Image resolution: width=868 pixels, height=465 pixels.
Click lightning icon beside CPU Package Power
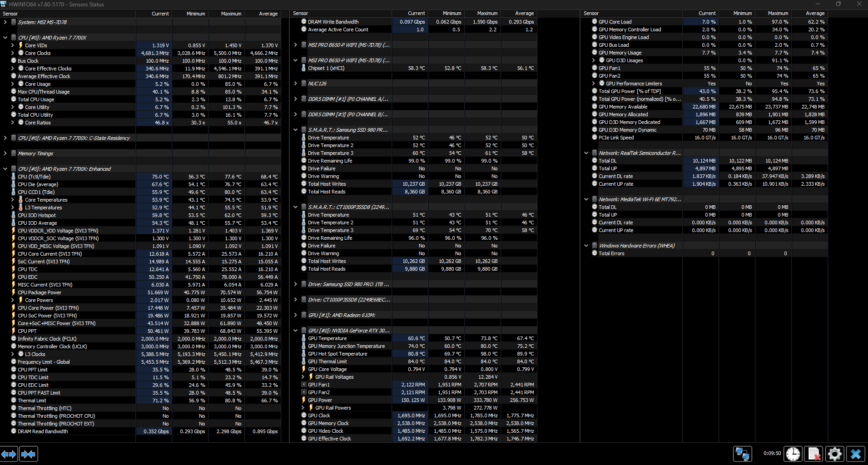pyautogui.click(x=14, y=292)
